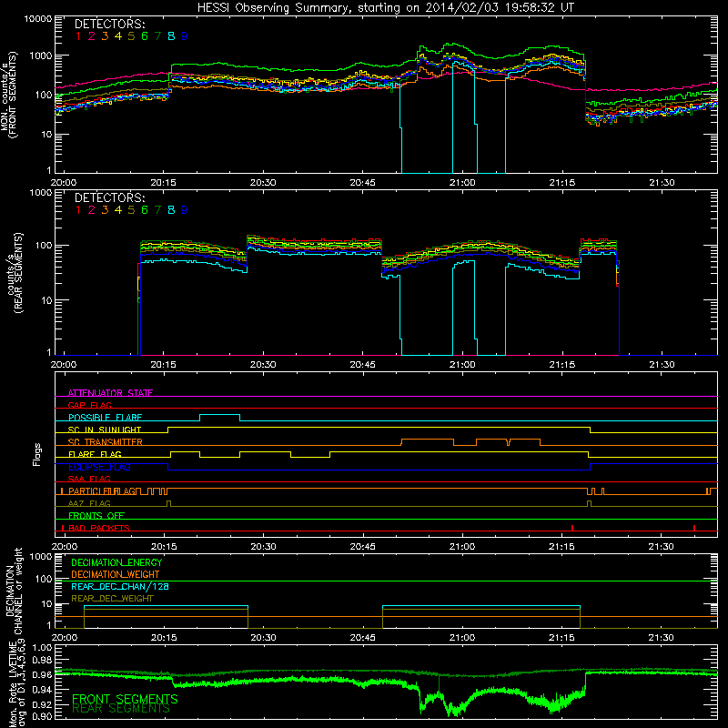Screen dimensions: 728x728
Task: Click DETECTORS: legend heading in front segments plot
Action: (x=110, y=24)
